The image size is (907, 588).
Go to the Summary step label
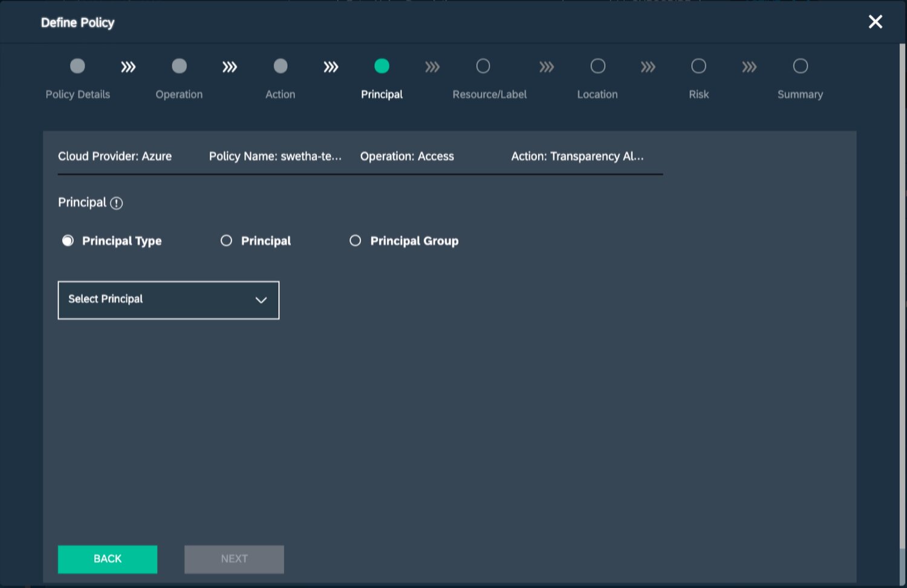[x=800, y=94]
